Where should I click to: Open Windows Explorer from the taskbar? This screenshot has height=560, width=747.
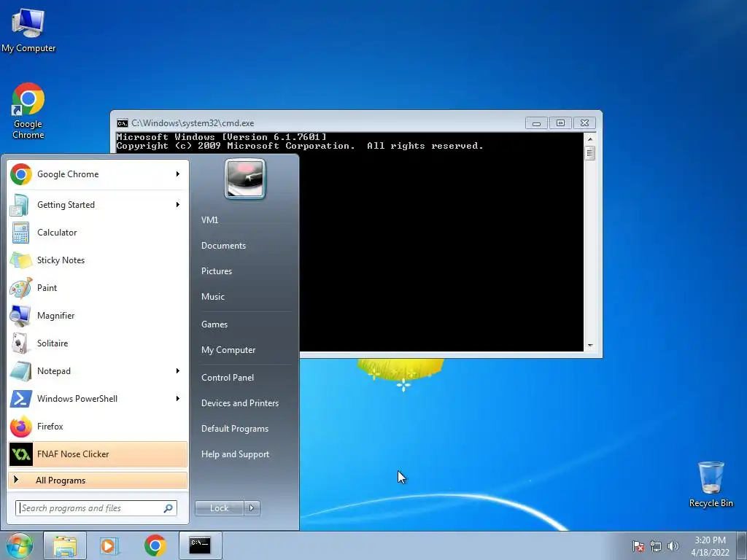pos(65,545)
